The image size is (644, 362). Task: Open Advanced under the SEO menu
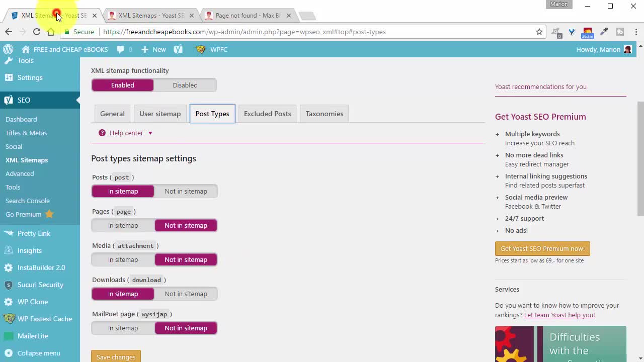coord(20,173)
